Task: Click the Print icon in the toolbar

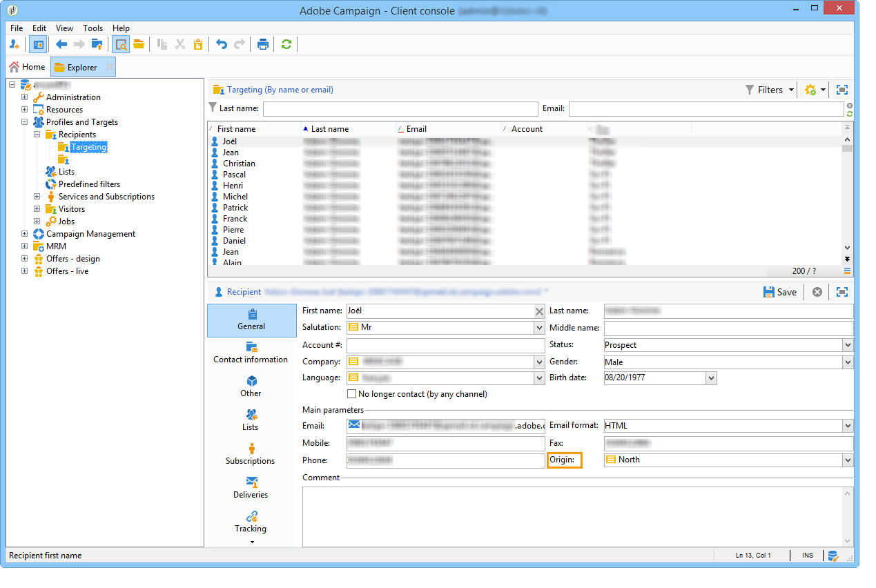Action: click(x=263, y=44)
